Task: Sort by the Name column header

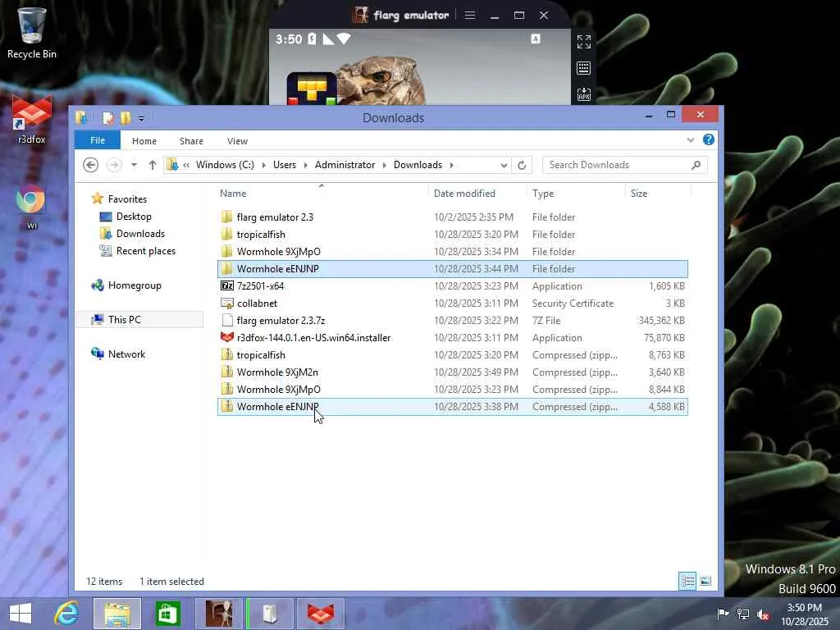Action: pos(322,194)
